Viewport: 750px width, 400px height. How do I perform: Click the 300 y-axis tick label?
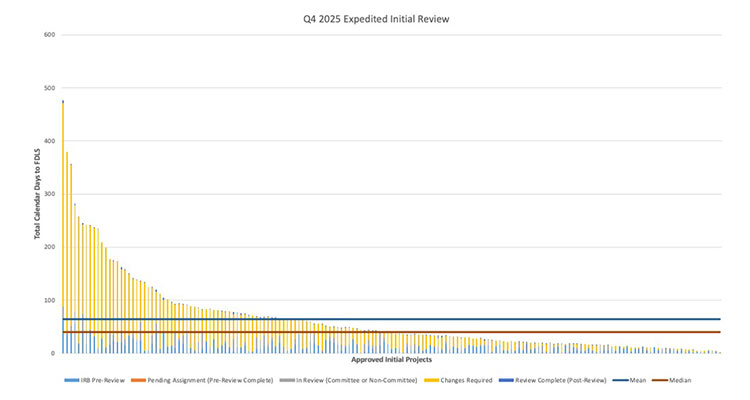pyautogui.click(x=49, y=194)
